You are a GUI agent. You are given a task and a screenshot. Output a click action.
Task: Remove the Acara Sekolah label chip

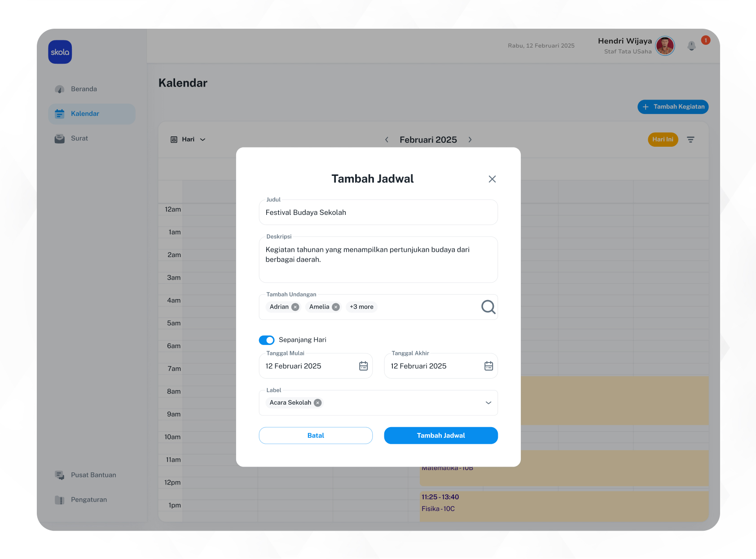tap(318, 403)
